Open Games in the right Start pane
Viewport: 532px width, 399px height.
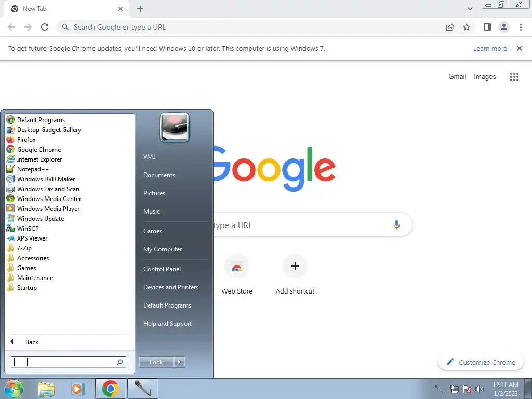click(153, 231)
